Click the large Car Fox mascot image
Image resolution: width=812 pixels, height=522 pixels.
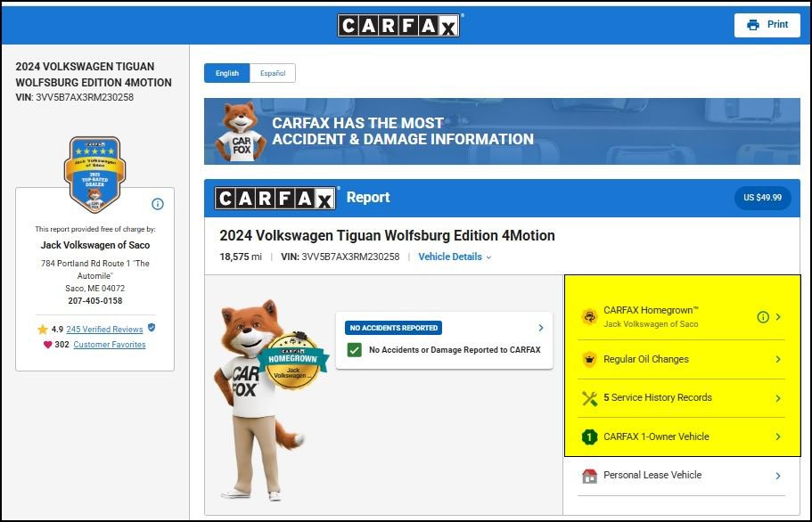(258, 401)
